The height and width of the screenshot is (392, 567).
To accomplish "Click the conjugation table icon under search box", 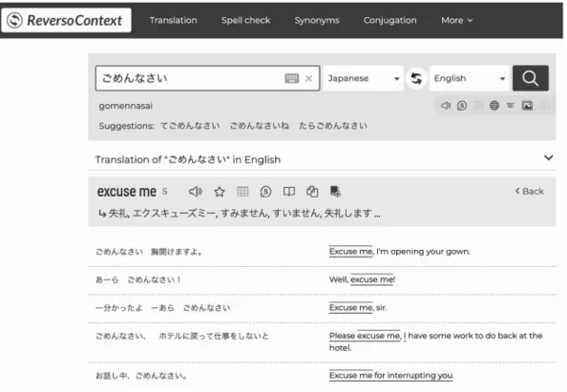I will (x=478, y=106).
